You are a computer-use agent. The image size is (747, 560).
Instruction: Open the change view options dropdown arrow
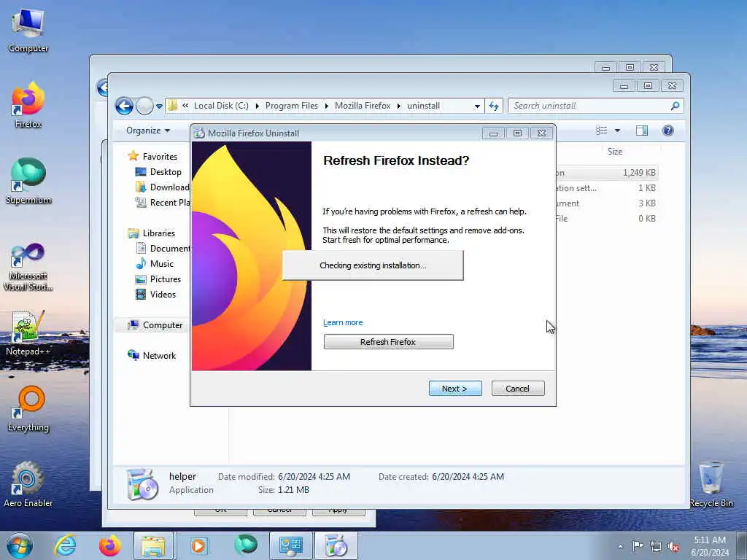point(617,131)
